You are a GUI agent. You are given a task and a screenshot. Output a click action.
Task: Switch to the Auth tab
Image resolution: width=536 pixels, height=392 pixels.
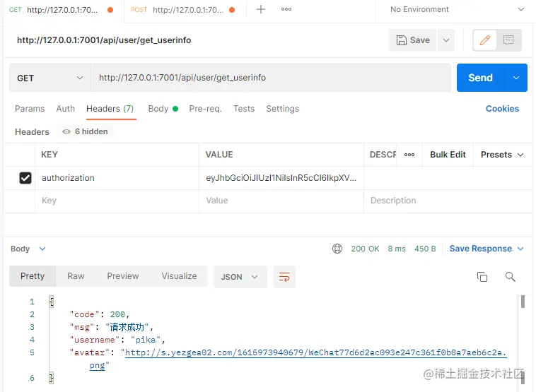tap(65, 109)
